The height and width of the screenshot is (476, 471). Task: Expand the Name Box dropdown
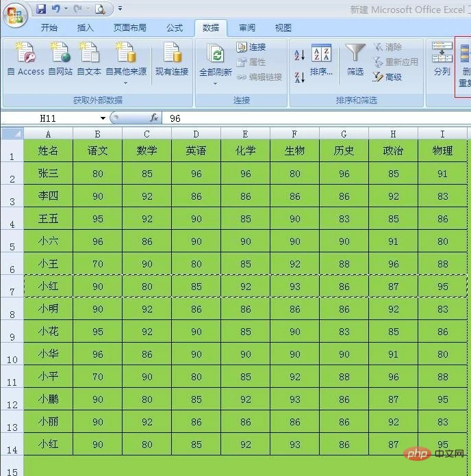[103, 118]
